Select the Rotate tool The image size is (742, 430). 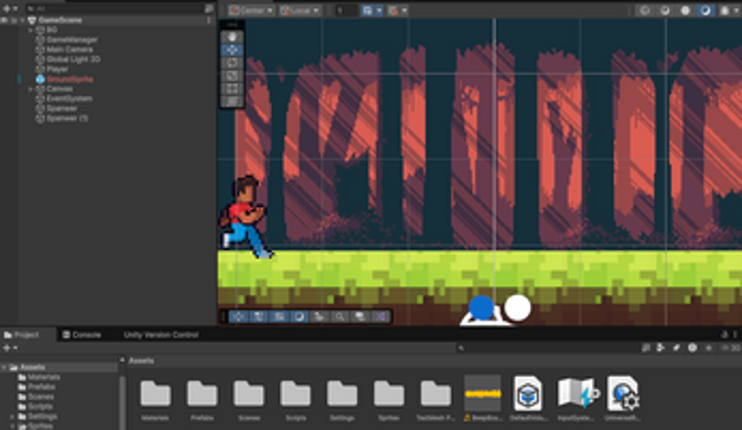(x=232, y=62)
